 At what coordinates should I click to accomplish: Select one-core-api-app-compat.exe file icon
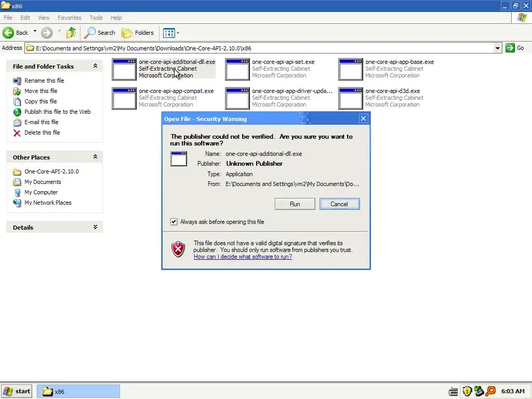(124, 98)
